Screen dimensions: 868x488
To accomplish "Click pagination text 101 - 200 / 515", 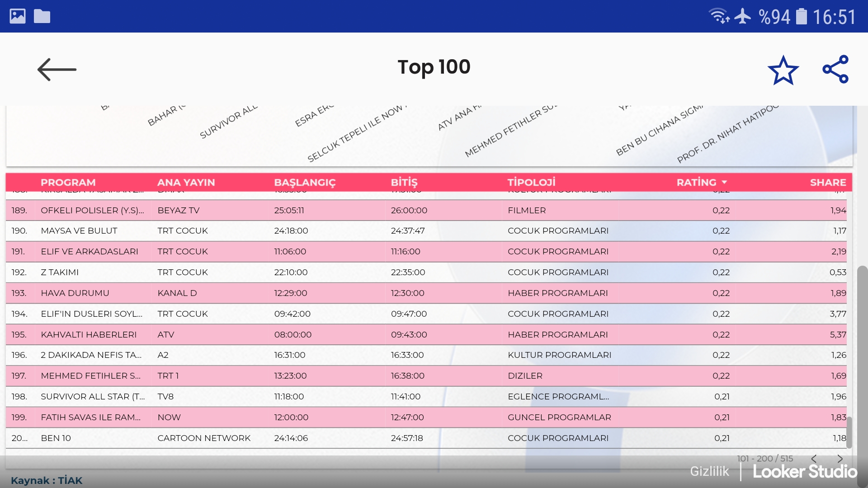I will 765,459.
